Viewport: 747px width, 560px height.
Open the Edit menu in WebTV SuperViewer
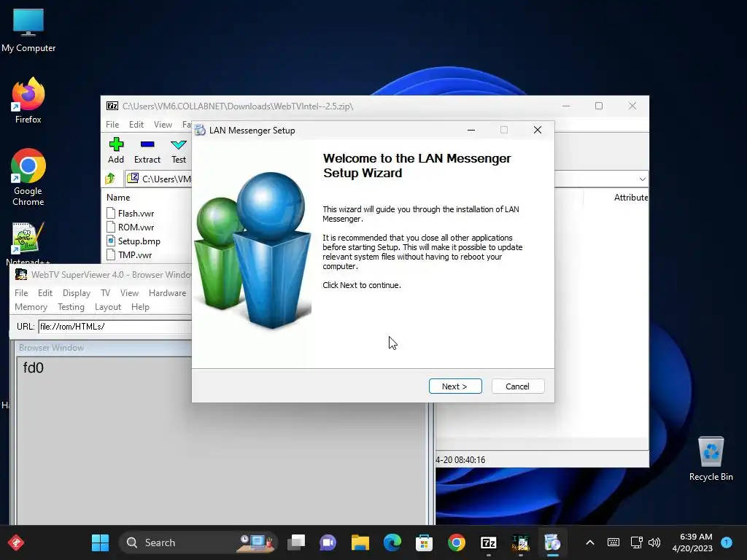click(45, 293)
